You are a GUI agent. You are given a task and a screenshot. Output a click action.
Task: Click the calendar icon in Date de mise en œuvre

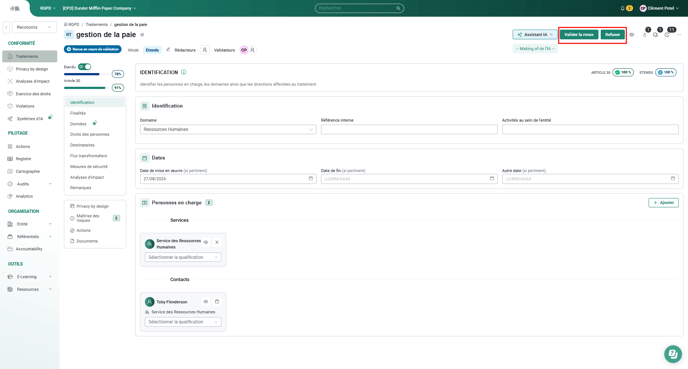[311, 179]
